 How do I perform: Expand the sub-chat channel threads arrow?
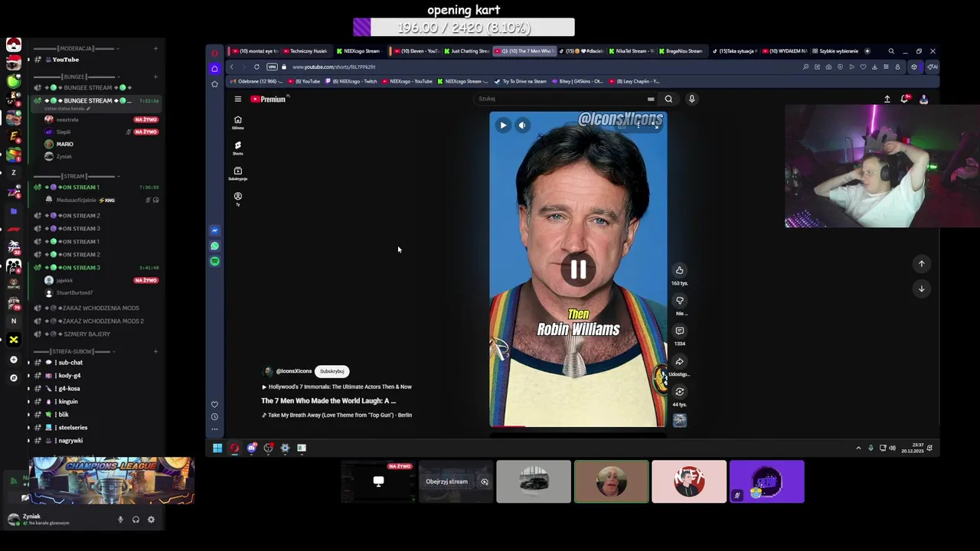click(x=29, y=363)
